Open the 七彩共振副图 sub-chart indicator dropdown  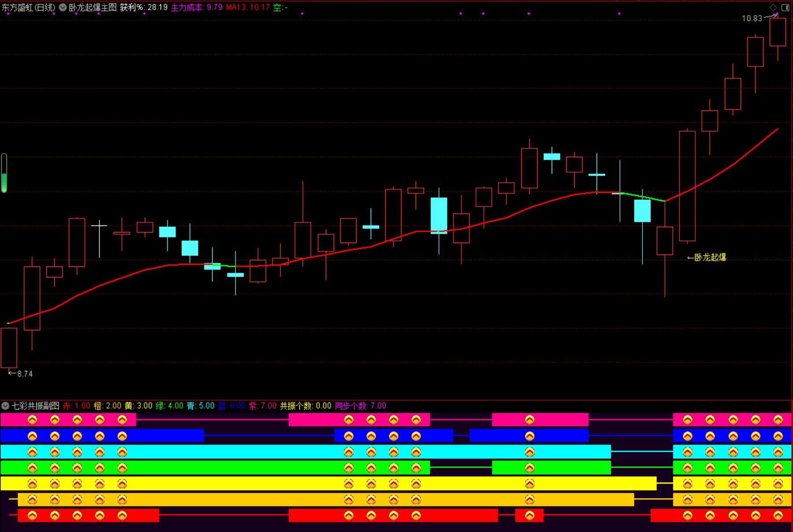[x=5, y=406]
